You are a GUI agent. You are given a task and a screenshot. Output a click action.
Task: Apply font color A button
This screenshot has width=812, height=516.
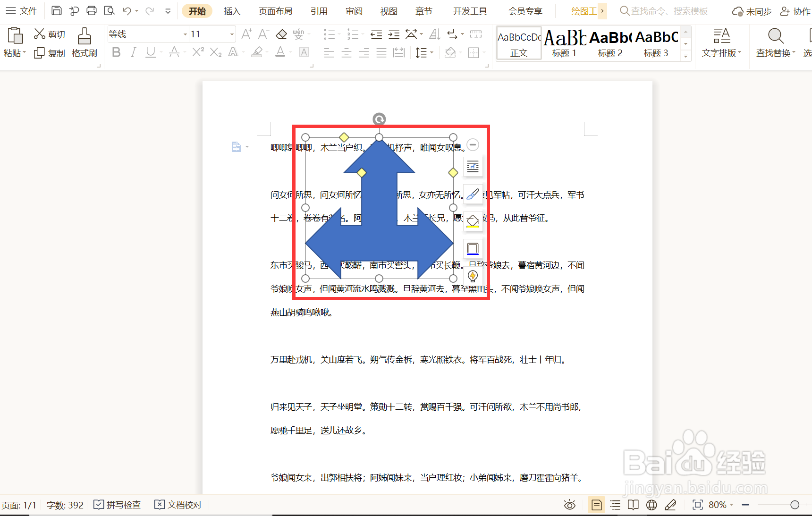coord(280,52)
